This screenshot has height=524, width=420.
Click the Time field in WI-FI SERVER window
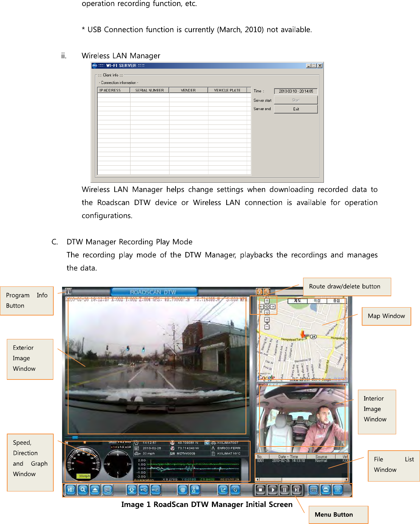pos(296,91)
